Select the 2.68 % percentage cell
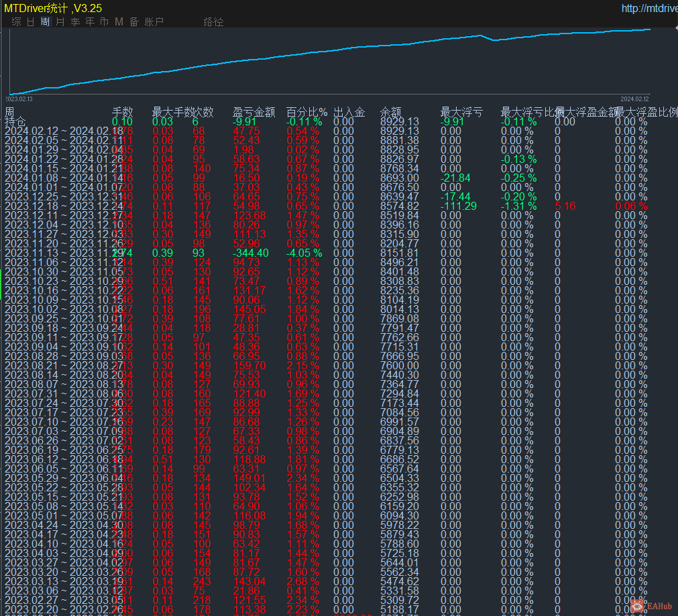The image size is (678, 616). [302, 582]
